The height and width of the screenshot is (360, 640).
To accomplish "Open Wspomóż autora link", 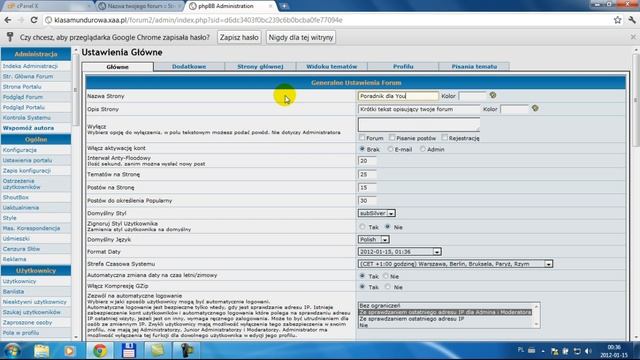I will (x=28, y=128).
